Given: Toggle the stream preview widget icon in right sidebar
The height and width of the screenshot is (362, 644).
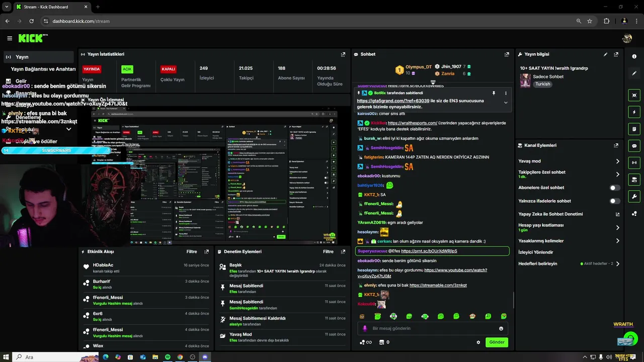Looking at the screenshot, I should (x=634, y=95).
